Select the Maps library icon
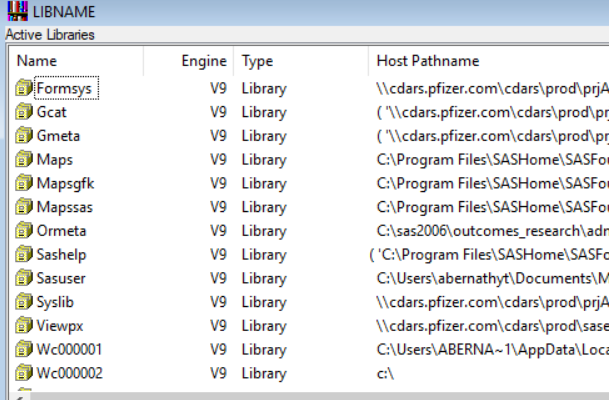Screen dimensions: 609x400 pyautogui.click(x=24, y=160)
